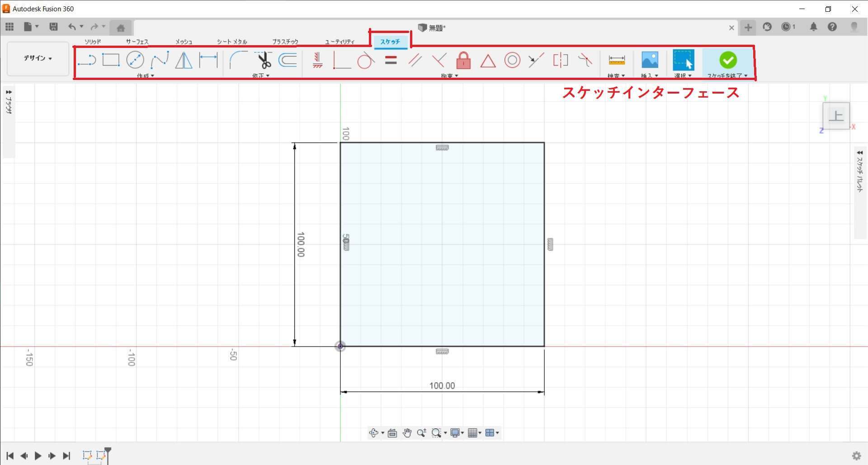Select the Concentric constraint icon
The image size is (868, 465).
512,60
